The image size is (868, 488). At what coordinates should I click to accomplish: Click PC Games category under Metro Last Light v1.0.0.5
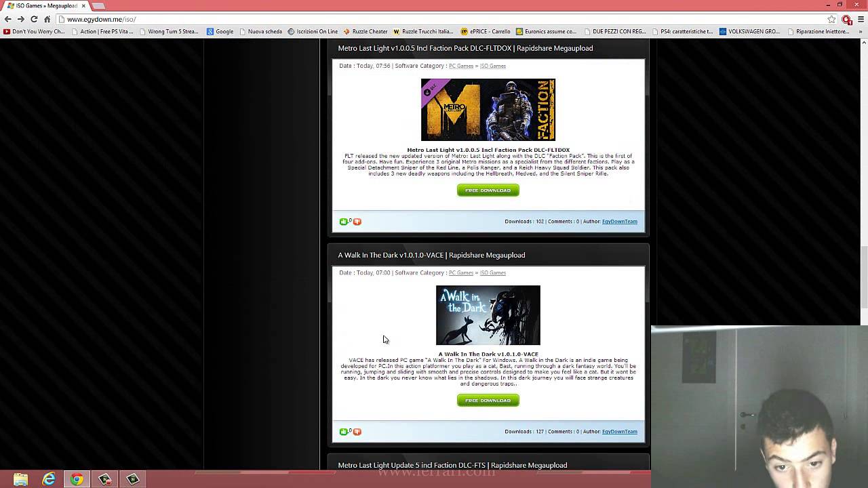[461, 66]
